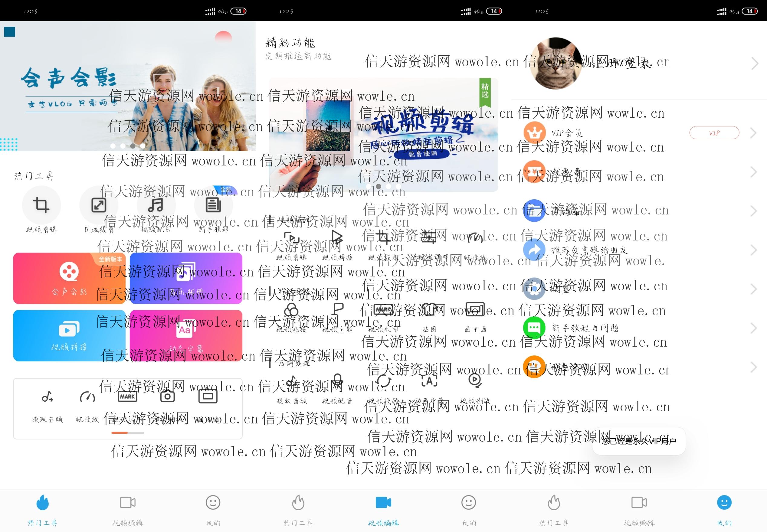Open the 会声会影 VLOG banner image
Image resolution: width=767 pixels, height=532 pixels.
[x=128, y=86]
